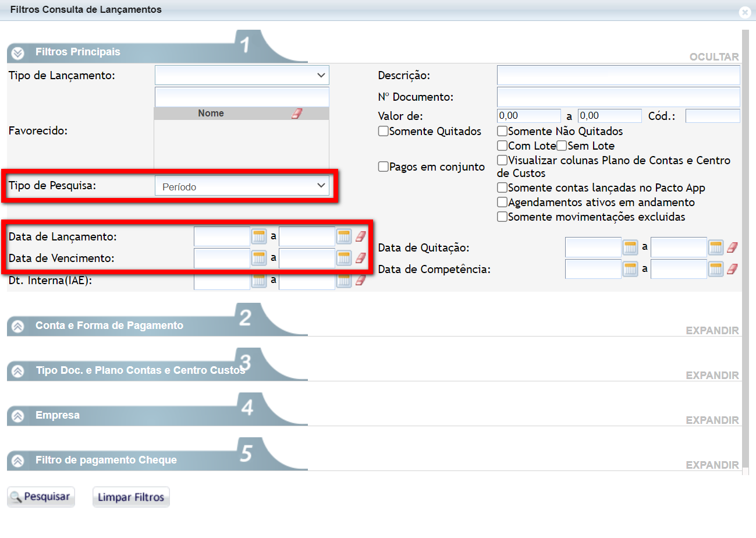
Task: Open calendar for Data de Lançamento start date
Action: tap(258, 236)
